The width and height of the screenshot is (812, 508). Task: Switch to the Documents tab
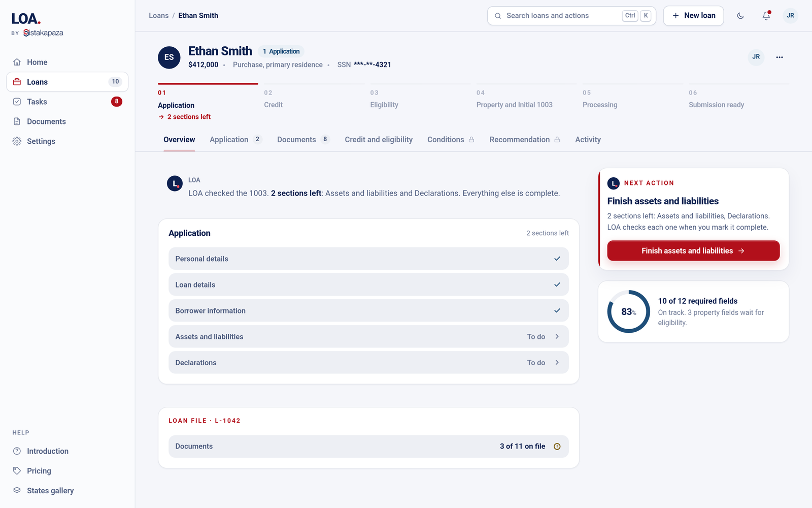[x=303, y=140]
